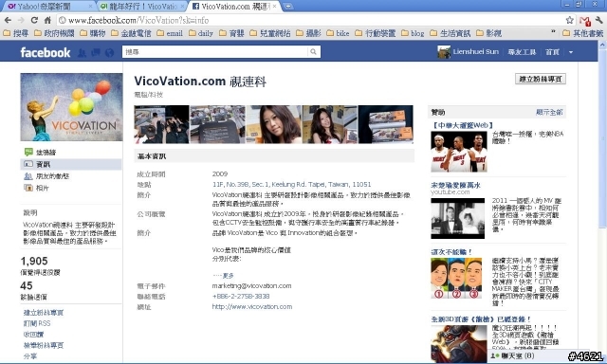The width and height of the screenshot is (607, 364).
Task: Open the email bookmark folder
Action: [x=170, y=33]
